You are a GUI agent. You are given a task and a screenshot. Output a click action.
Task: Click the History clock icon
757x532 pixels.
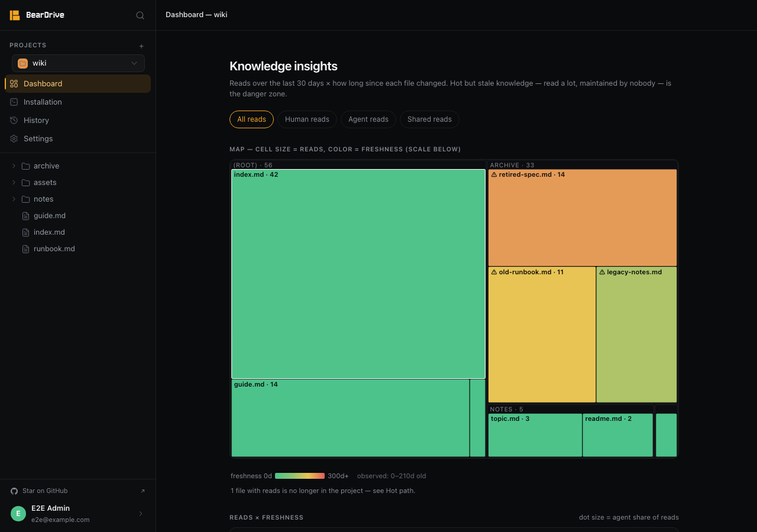pyautogui.click(x=14, y=121)
